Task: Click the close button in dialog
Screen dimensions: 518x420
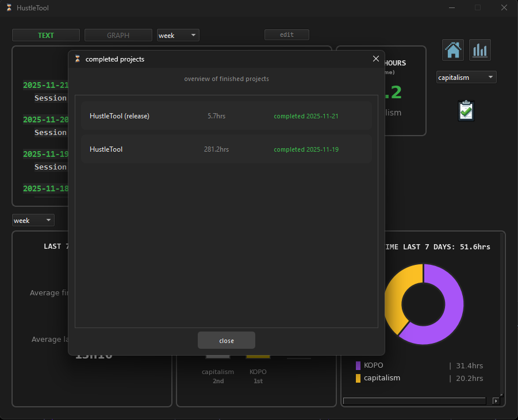Action: (227, 341)
